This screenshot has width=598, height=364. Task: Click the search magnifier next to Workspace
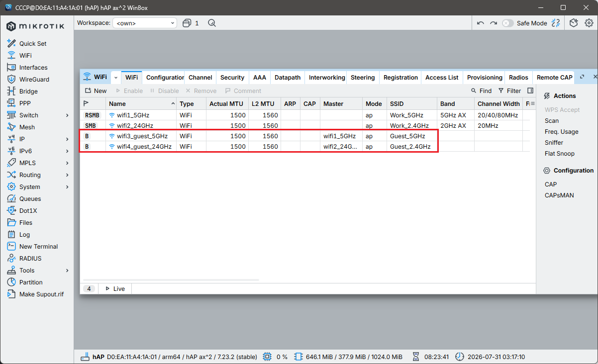coord(212,23)
